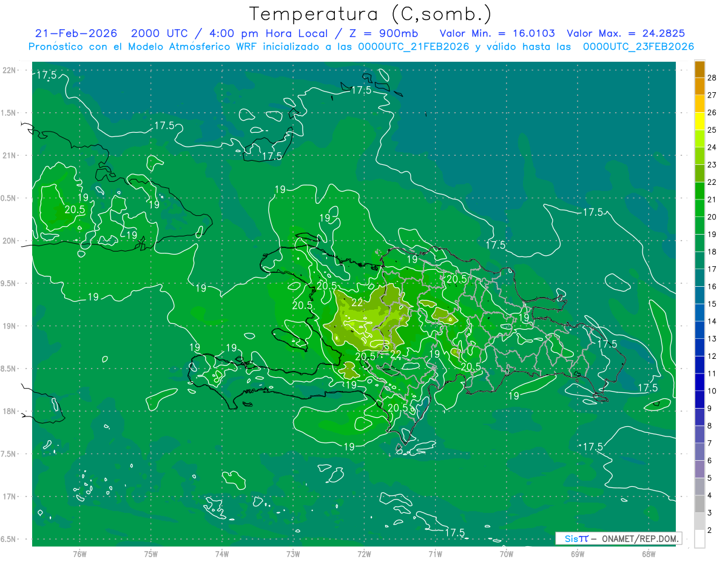Click the '68W' longitude axis label
This screenshot has width=728, height=562.
649,554
